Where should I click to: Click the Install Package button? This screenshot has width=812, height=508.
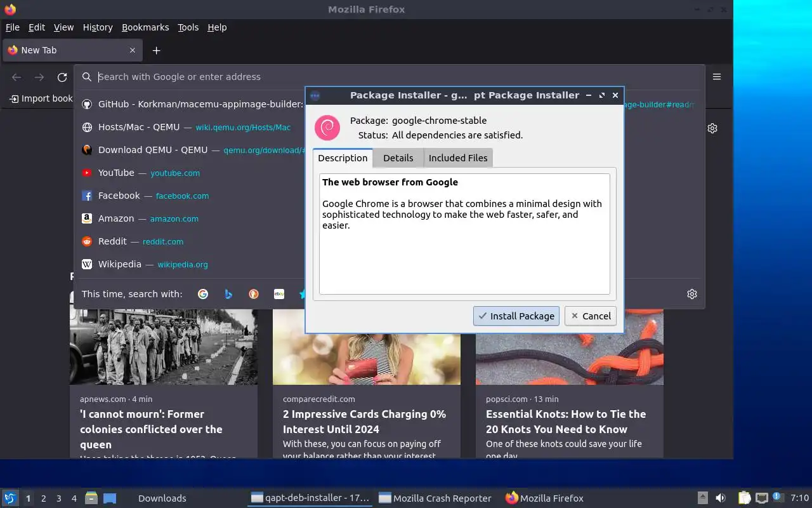(x=516, y=316)
